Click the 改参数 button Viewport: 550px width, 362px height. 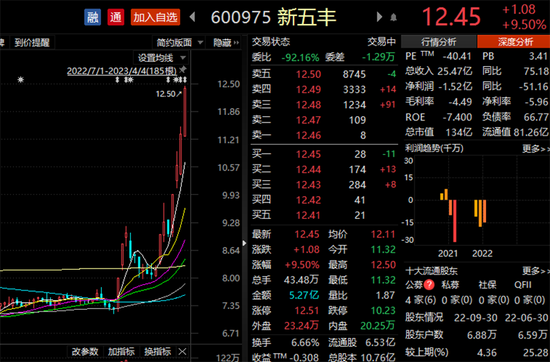tap(85, 351)
